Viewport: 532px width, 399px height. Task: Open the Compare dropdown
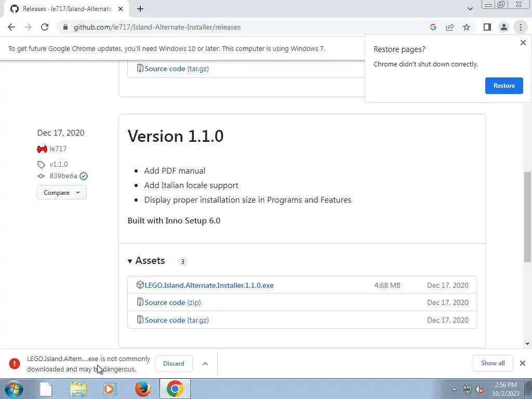pyautogui.click(x=62, y=192)
